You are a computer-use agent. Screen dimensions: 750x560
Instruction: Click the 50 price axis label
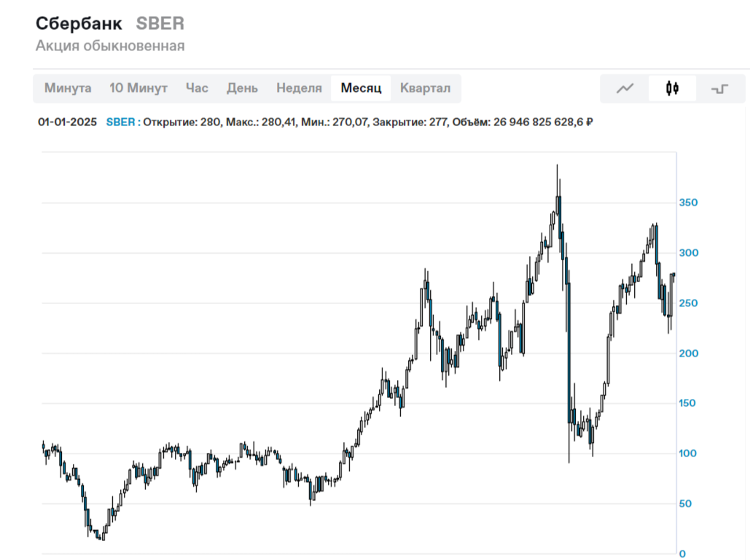[685, 504]
